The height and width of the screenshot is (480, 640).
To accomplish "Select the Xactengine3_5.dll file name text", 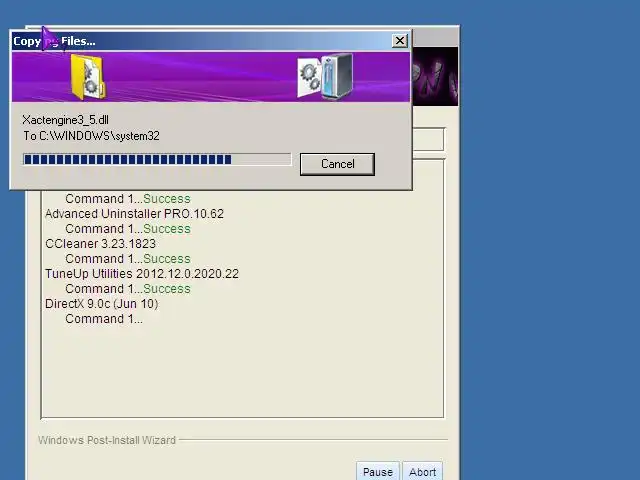I will click(x=66, y=120).
